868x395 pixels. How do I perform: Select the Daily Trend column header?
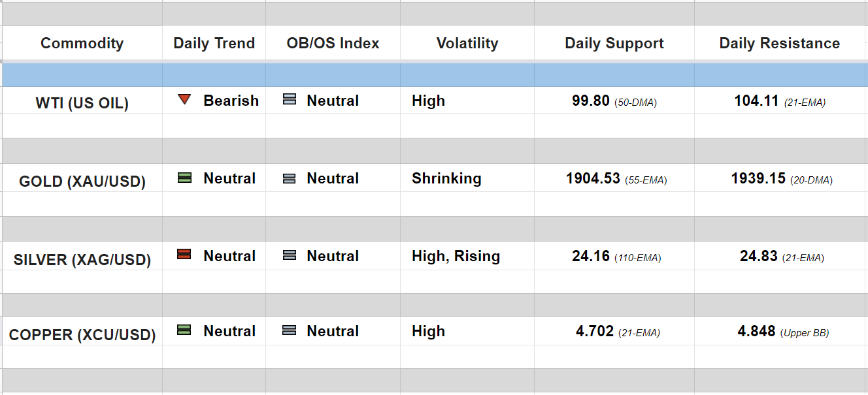tap(214, 44)
